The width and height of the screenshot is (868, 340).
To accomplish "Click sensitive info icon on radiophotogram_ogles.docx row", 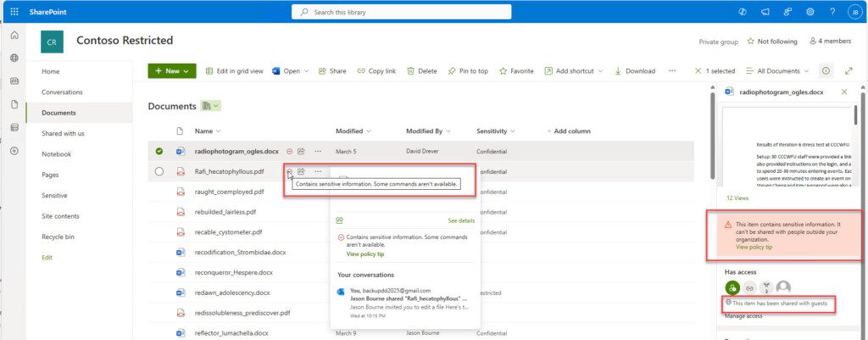I will click(x=290, y=151).
